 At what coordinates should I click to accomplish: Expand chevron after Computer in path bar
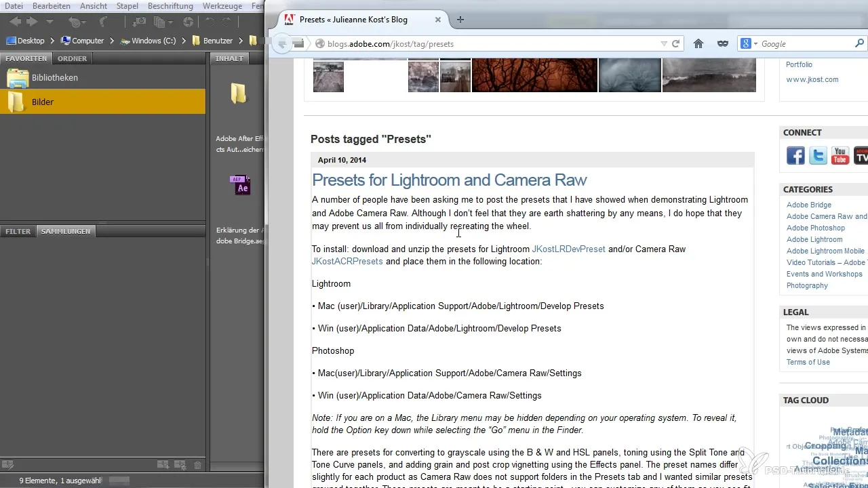tap(112, 41)
